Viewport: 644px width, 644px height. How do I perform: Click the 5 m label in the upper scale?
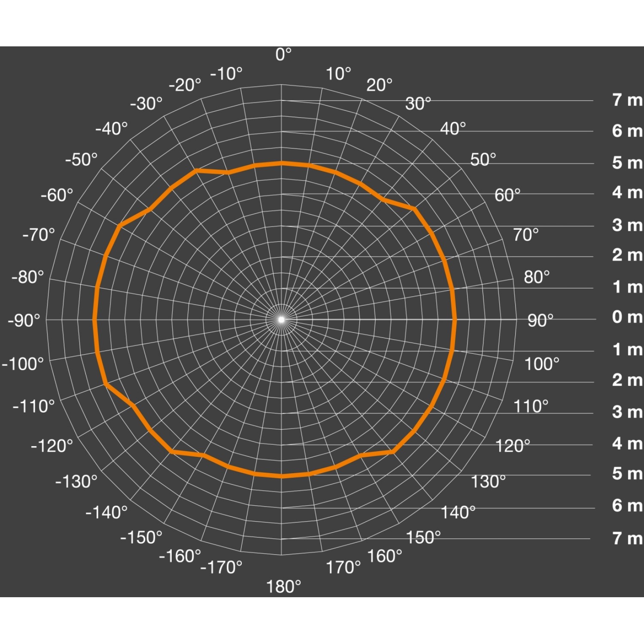coord(627,163)
